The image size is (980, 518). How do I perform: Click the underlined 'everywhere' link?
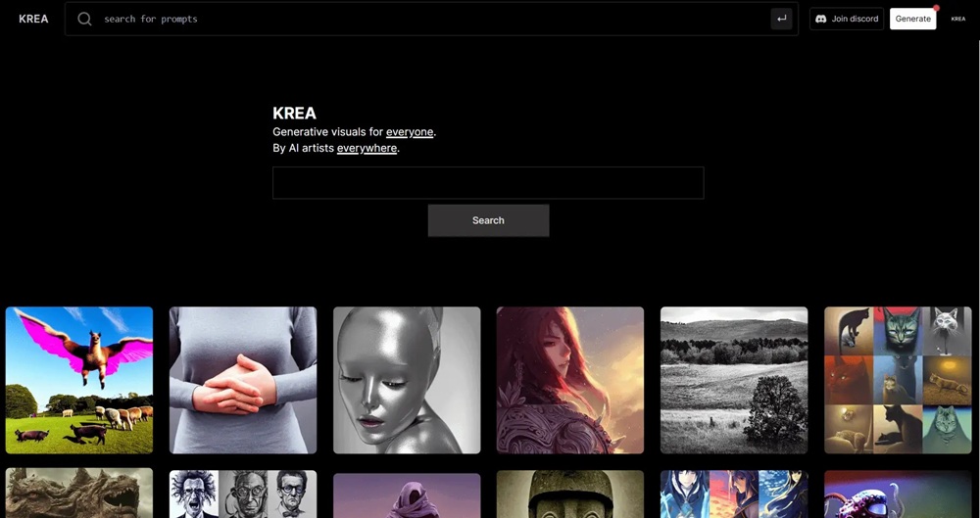click(367, 148)
